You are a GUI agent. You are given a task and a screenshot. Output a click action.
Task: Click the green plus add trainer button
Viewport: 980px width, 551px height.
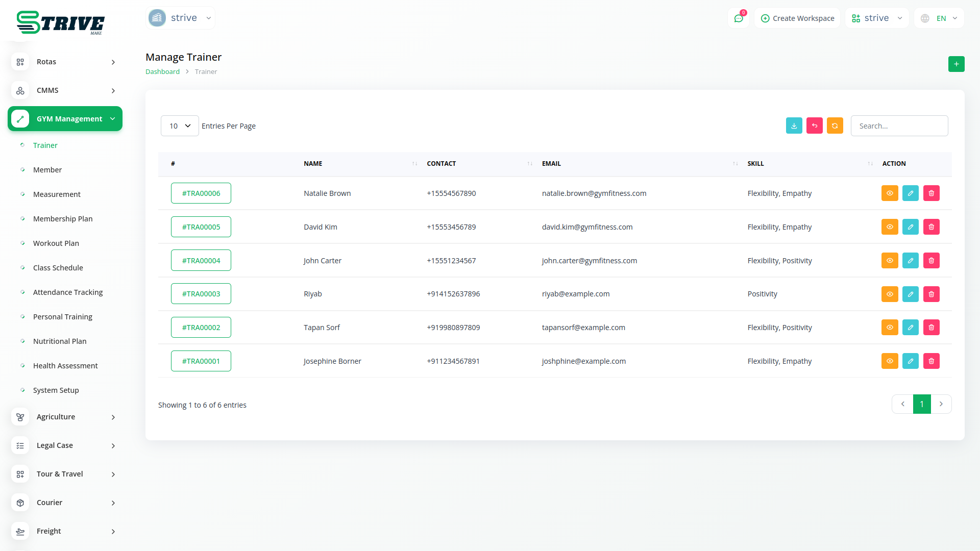[956, 64]
